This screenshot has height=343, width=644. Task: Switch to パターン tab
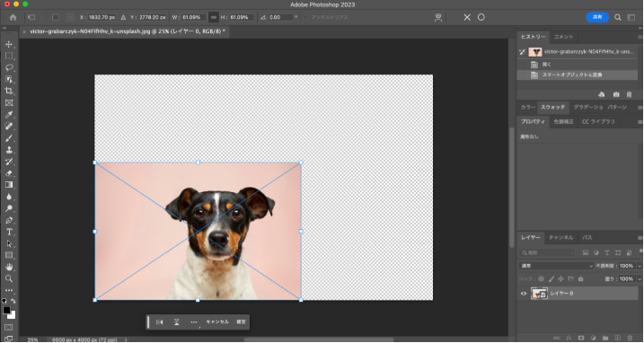[617, 107]
